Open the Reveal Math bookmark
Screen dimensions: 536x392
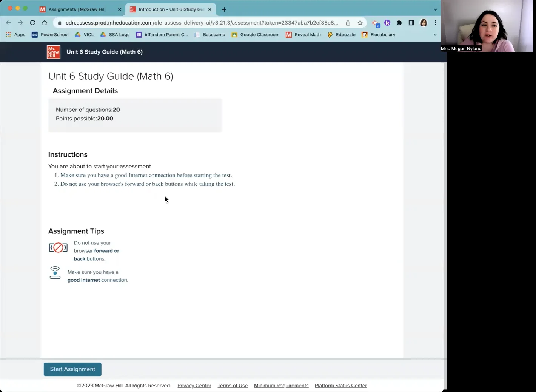(x=303, y=35)
